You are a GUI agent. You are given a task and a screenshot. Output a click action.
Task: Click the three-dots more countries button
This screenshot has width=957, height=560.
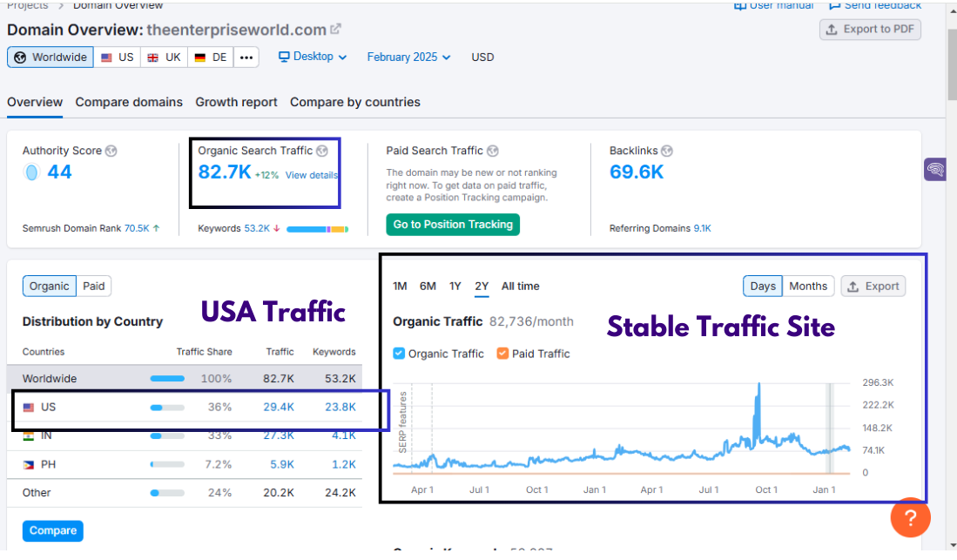pyautogui.click(x=246, y=57)
